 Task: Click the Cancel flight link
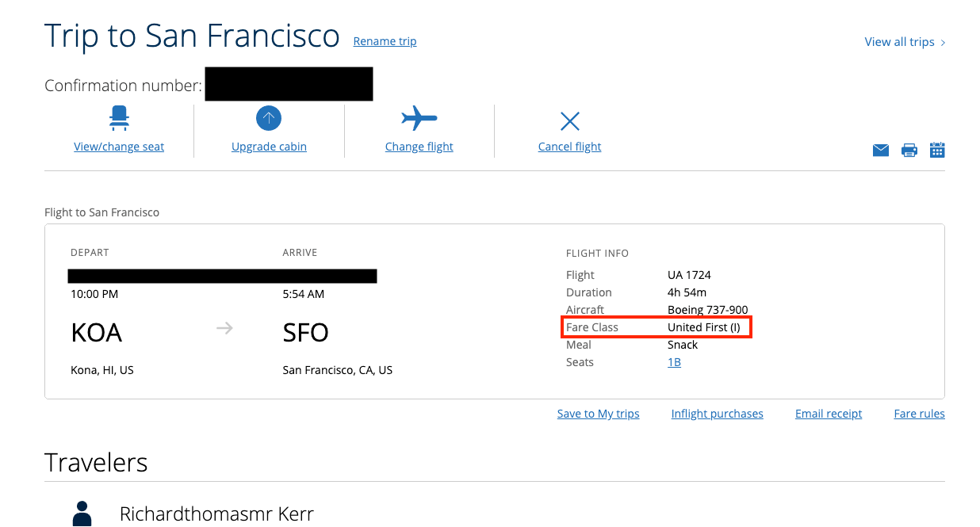pyautogui.click(x=569, y=147)
